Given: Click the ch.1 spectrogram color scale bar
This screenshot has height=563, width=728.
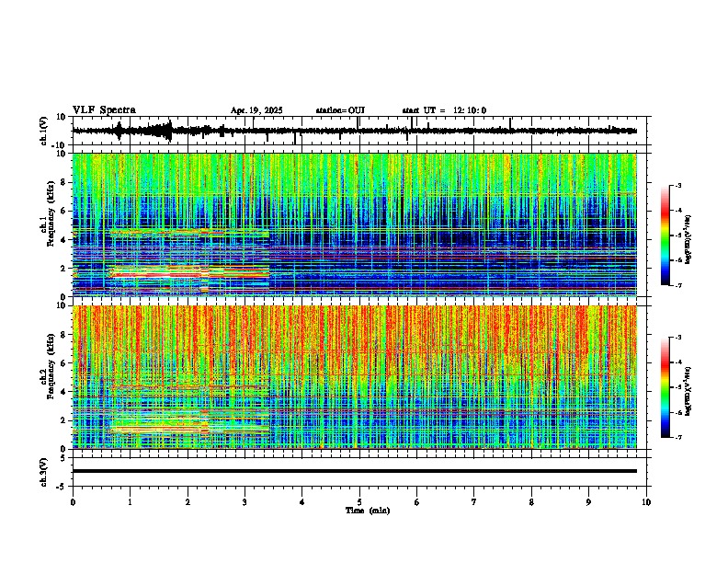Looking at the screenshot, I should (665, 236).
